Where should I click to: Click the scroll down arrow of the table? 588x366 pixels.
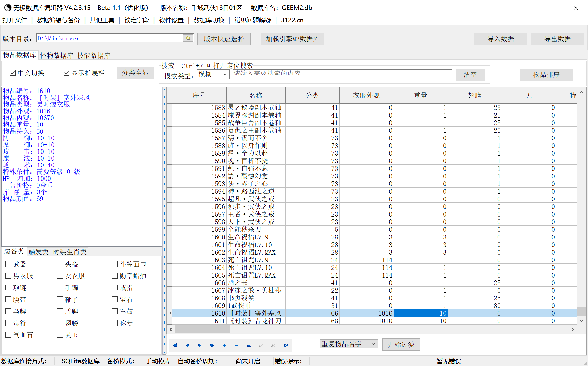coord(582,321)
